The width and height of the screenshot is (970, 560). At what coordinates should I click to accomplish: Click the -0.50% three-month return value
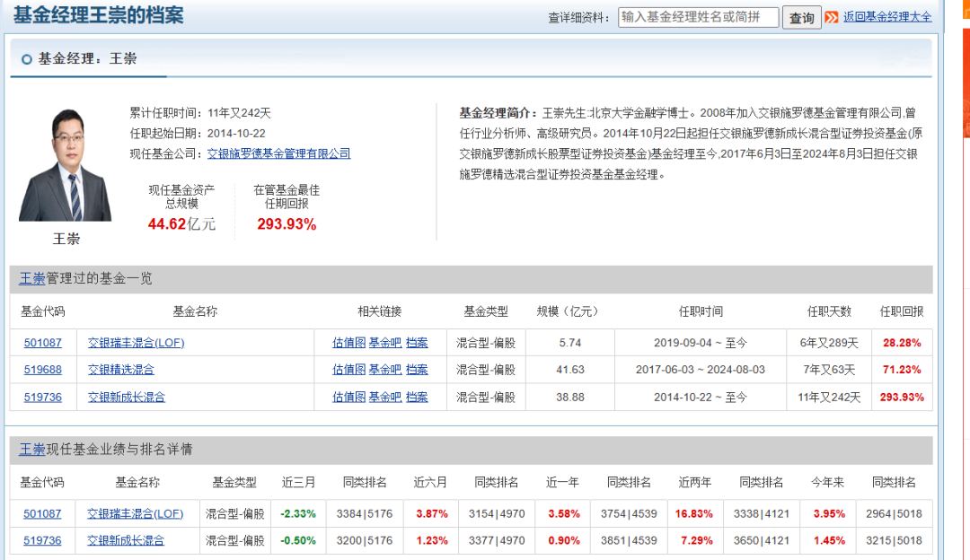[x=298, y=540]
